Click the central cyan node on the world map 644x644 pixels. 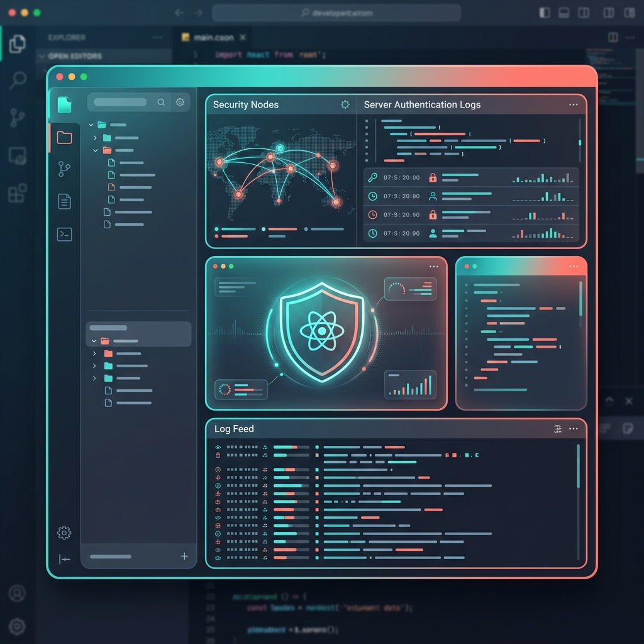click(x=280, y=148)
